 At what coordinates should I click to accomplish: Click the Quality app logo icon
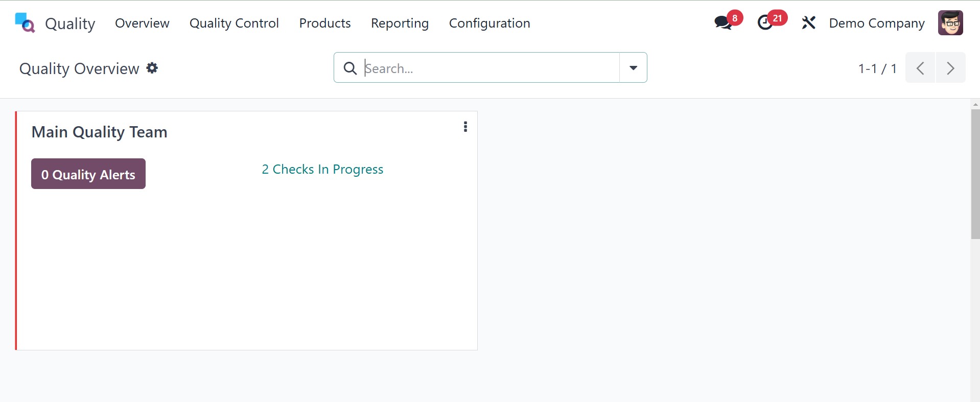coord(25,23)
